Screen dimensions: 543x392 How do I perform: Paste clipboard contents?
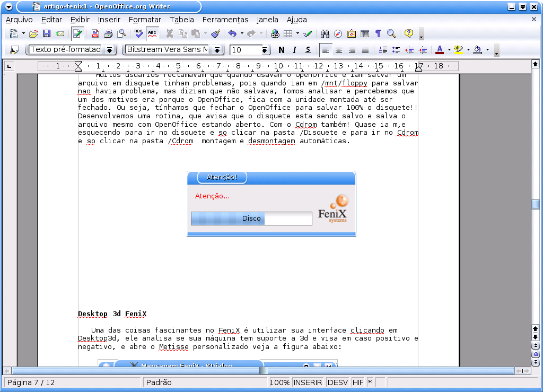pyautogui.click(x=196, y=33)
